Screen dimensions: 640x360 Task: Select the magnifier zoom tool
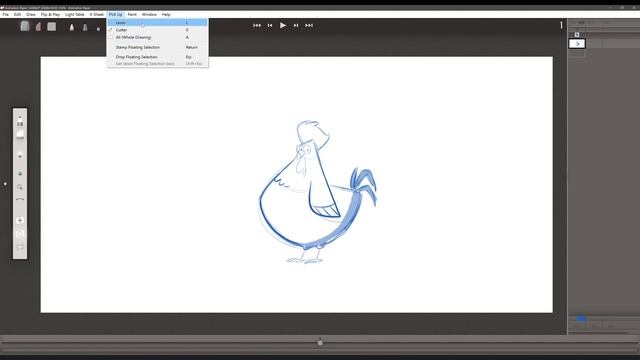click(20, 187)
